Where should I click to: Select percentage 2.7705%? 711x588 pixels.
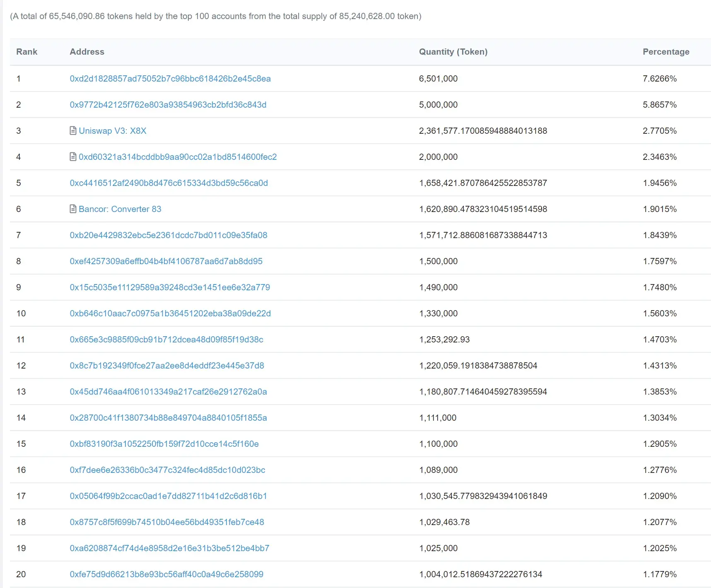tap(660, 131)
